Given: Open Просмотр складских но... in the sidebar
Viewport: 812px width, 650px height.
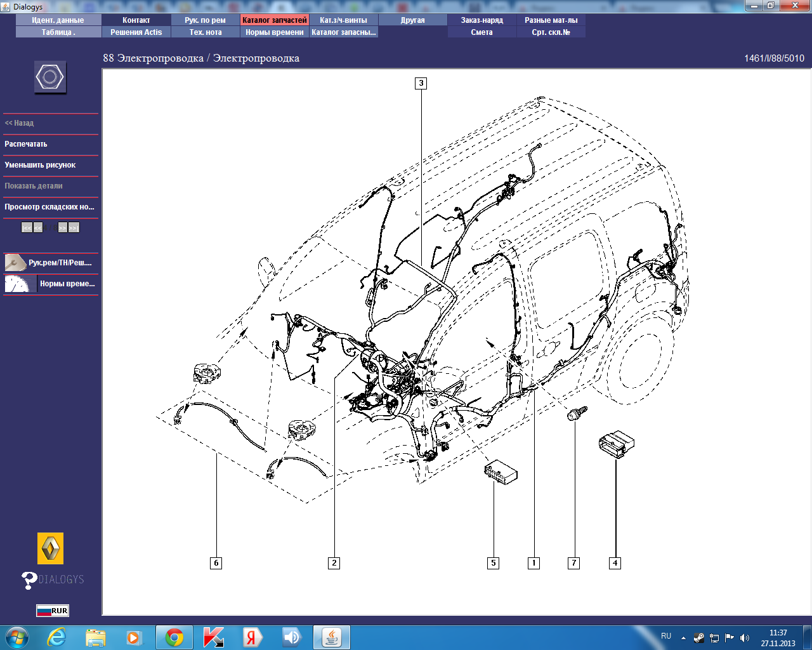Looking at the screenshot, I should pos(51,207).
